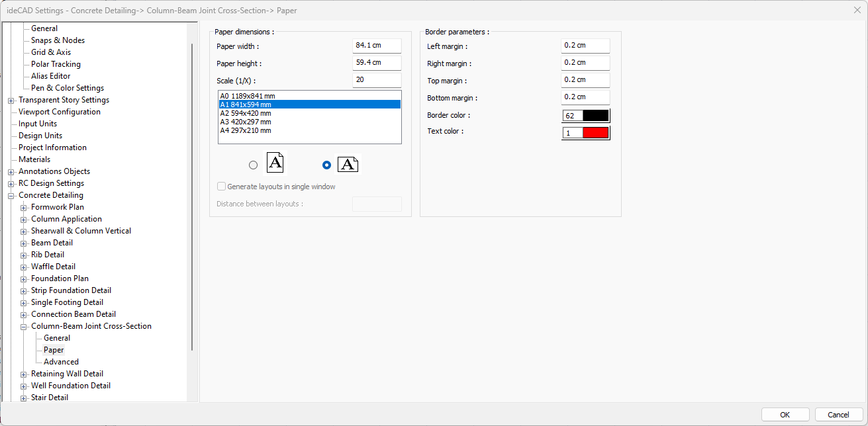Click the Cancel button

(x=838, y=415)
